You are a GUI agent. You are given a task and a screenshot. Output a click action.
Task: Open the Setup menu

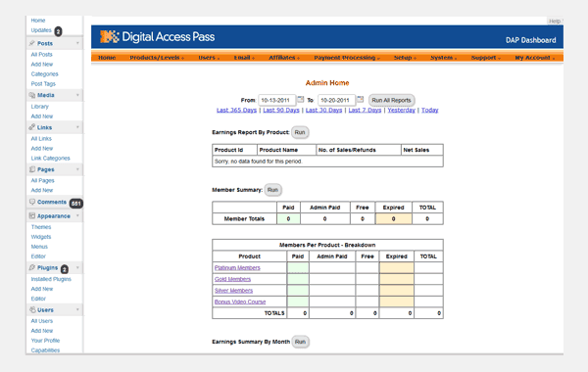tap(405, 58)
